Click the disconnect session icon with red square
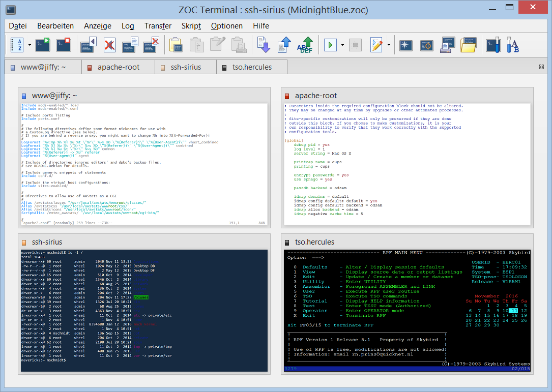The width and height of the screenshot is (552, 392). pyautogui.click(x=64, y=45)
